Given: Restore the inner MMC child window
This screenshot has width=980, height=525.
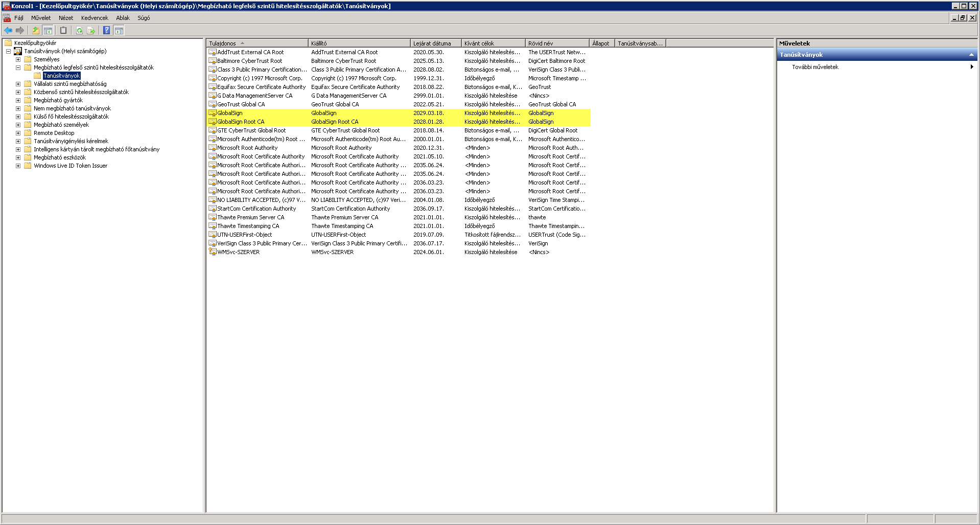Looking at the screenshot, I should (x=963, y=18).
